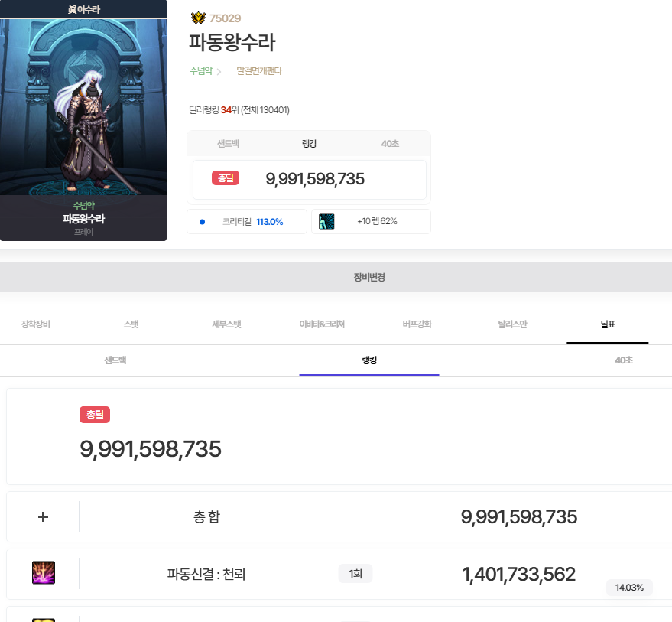Click the red 총딜 badge above the large total
The width and height of the screenshot is (672, 622).
pos(95,415)
